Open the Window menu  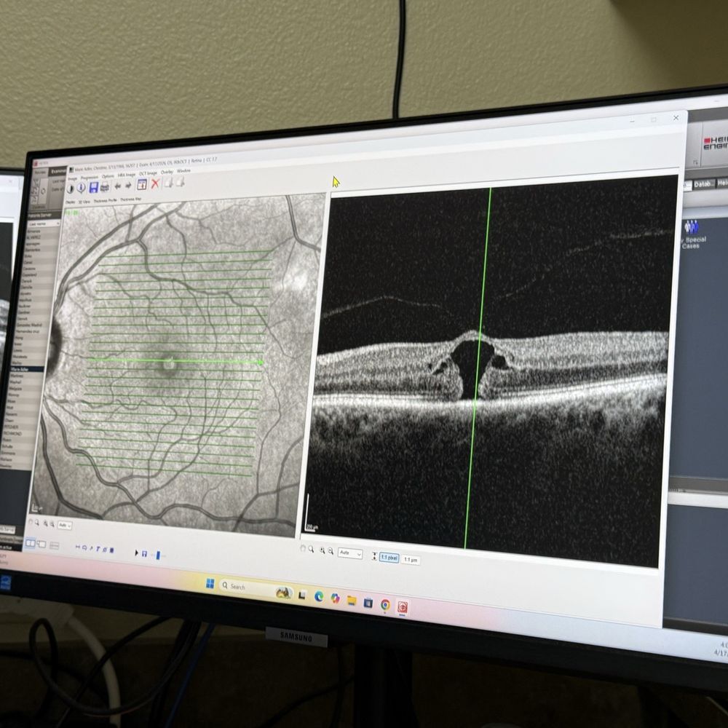(184, 171)
